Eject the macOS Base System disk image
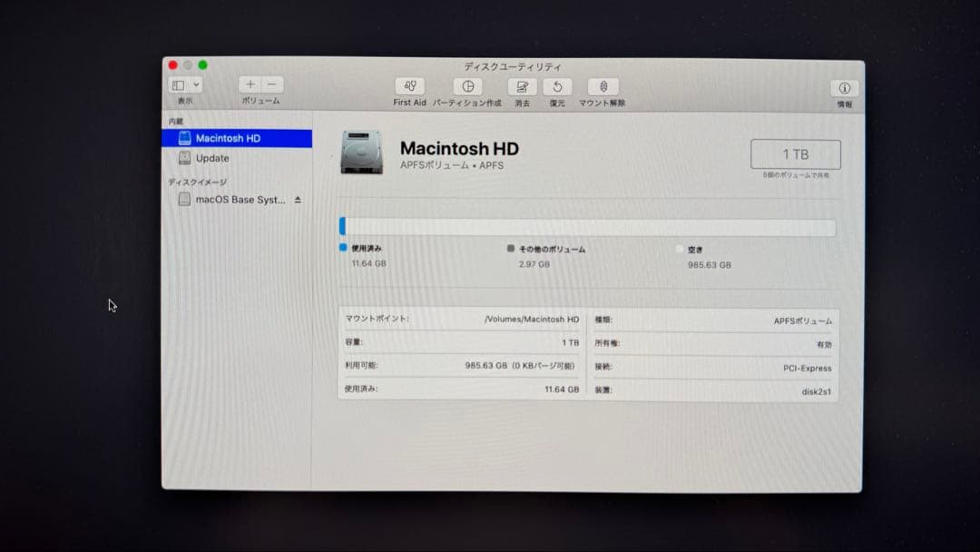 tap(298, 200)
